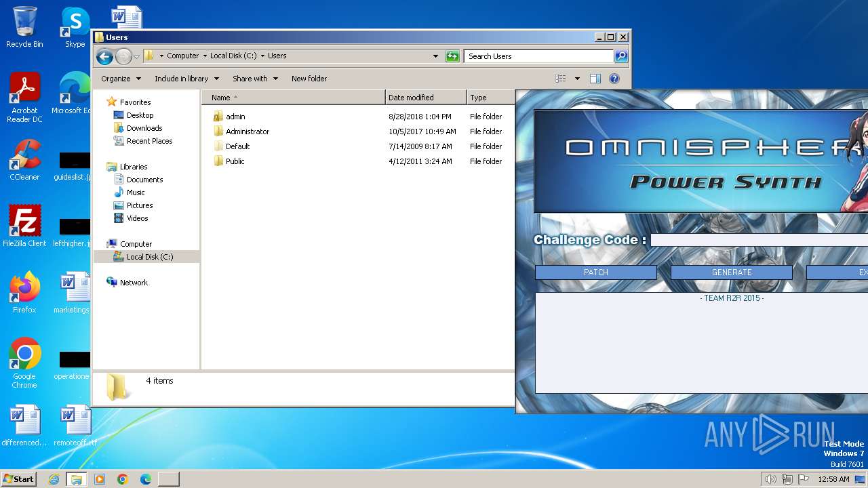Select Network in the navigation pane
The height and width of the screenshot is (488, 868).
[x=134, y=283]
